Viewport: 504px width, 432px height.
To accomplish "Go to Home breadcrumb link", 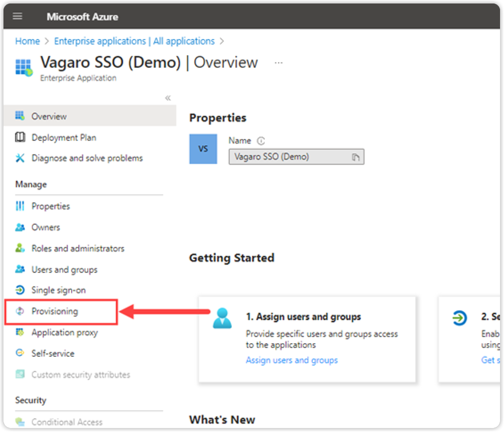I will pyautogui.click(x=28, y=41).
